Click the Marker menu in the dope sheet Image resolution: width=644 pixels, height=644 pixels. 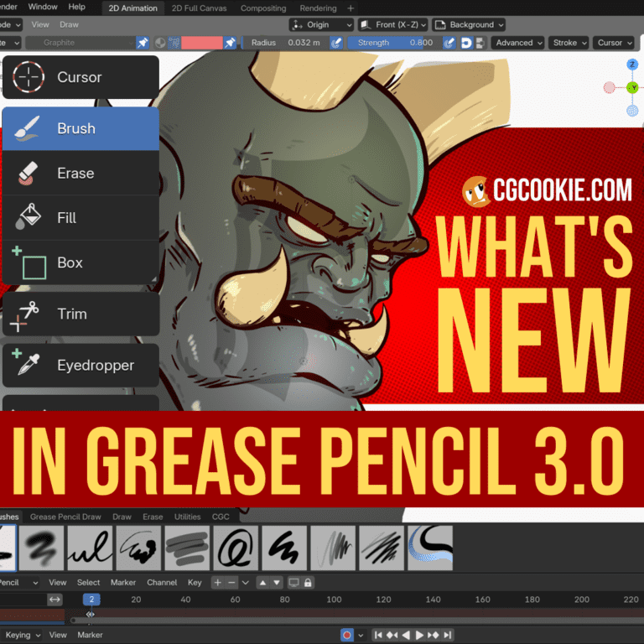coord(123,582)
